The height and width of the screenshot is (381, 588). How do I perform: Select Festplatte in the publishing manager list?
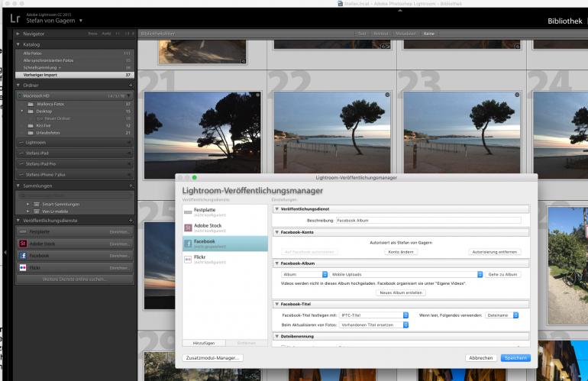pos(225,212)
